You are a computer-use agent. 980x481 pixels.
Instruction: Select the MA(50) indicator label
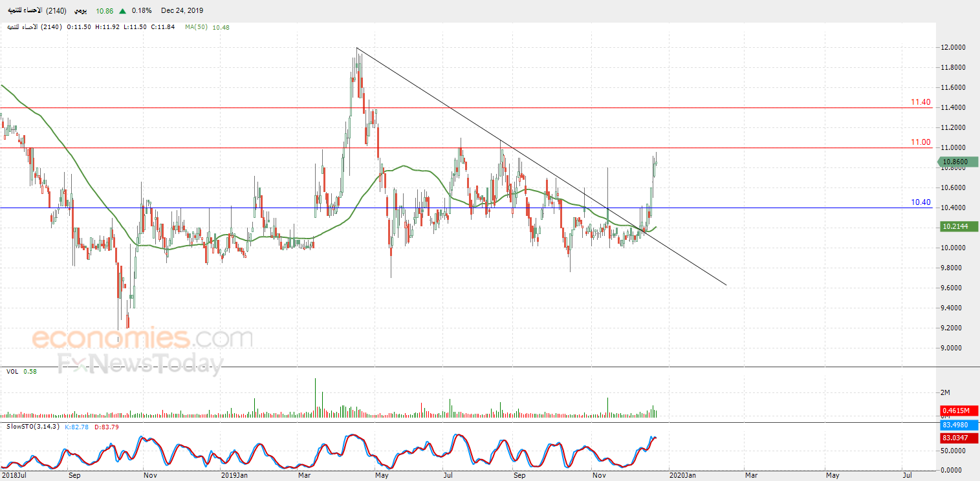point(196,27)
